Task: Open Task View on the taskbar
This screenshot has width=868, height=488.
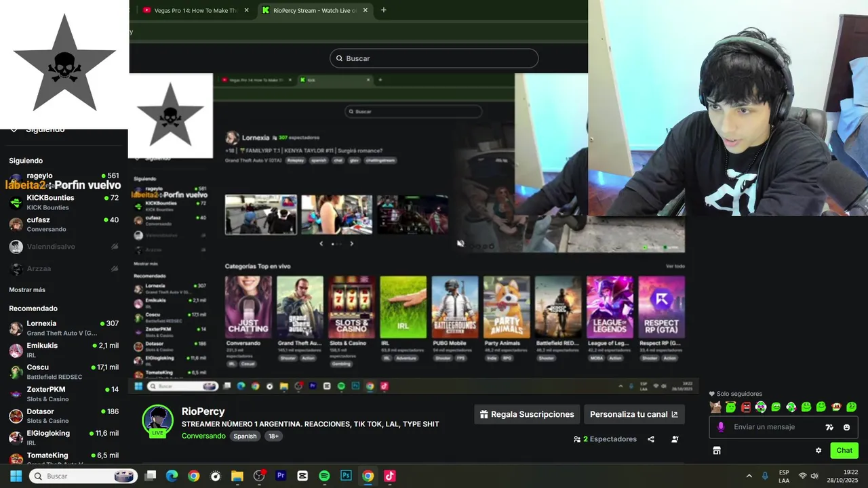Action: tap(151, 476)
